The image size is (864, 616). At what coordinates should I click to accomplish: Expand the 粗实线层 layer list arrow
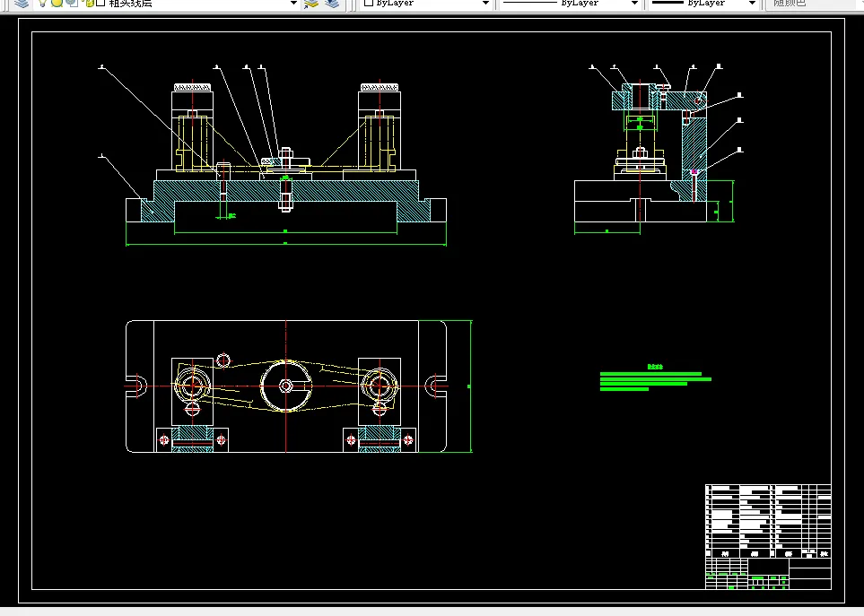(x=293, y=3)
